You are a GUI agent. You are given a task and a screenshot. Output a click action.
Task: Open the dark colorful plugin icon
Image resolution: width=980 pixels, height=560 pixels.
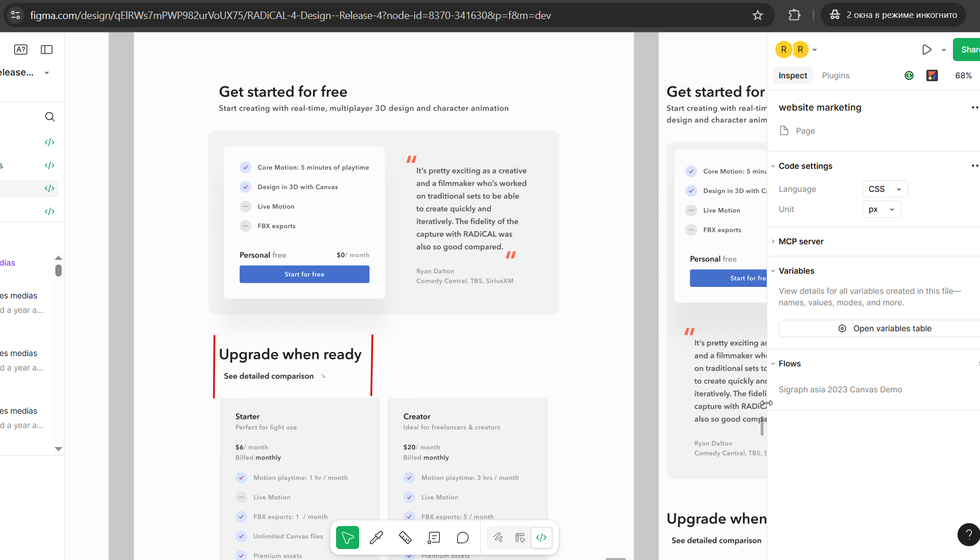pyautogui.click(x=932, y=75)
